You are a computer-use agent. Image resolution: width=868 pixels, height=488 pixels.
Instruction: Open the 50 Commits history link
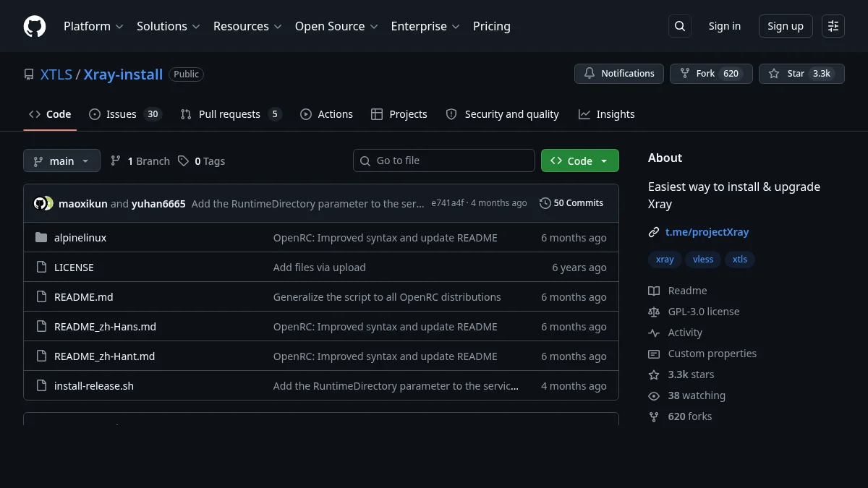571,203
